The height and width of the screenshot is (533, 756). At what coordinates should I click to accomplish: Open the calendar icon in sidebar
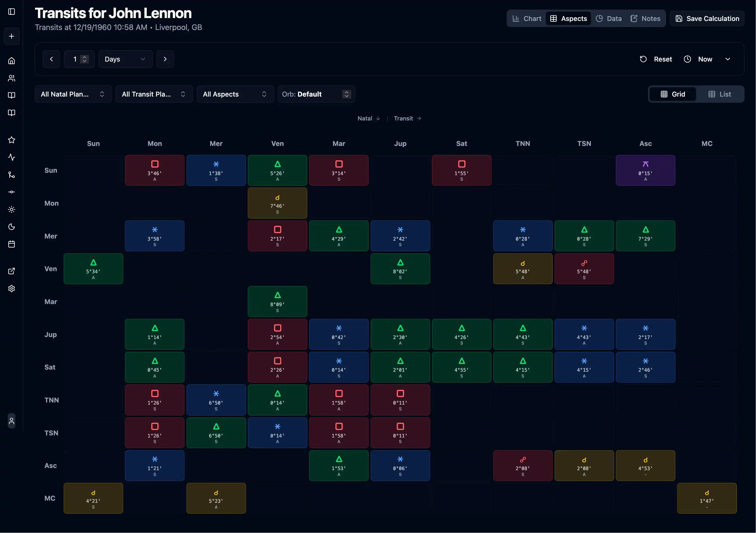(11, 244)
